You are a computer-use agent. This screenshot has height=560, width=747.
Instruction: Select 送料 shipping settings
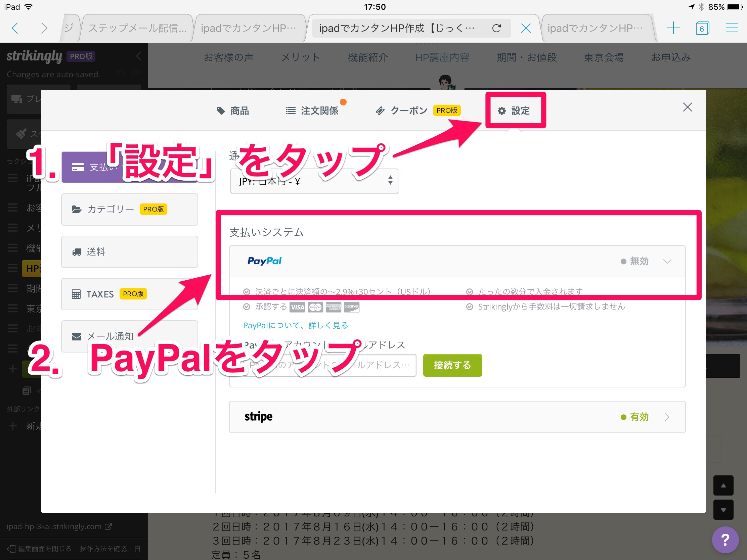tap(130, 252)
